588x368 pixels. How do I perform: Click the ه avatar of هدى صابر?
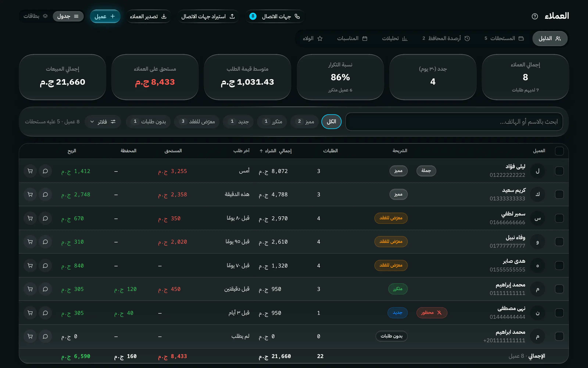point(537,266)
